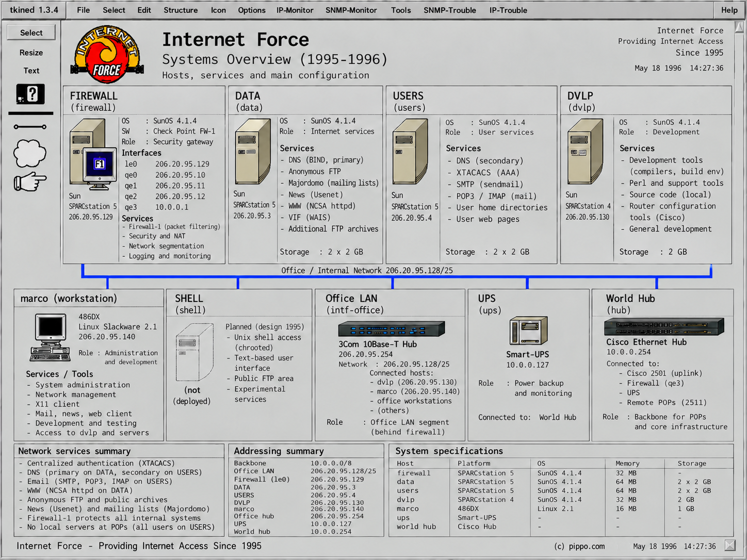Screen dimensions: 747x560
Task: Open the Structure menu
Action: point(181,10)
